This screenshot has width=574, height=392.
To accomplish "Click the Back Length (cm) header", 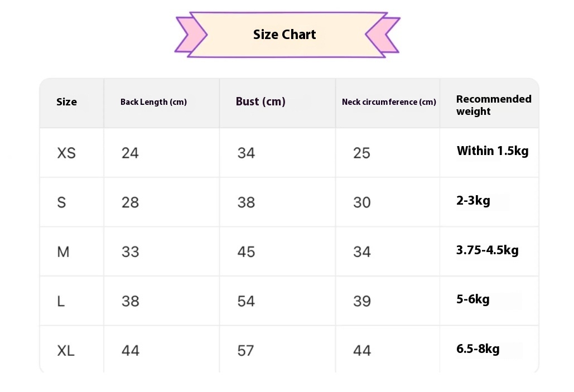I will coord(153,102).
